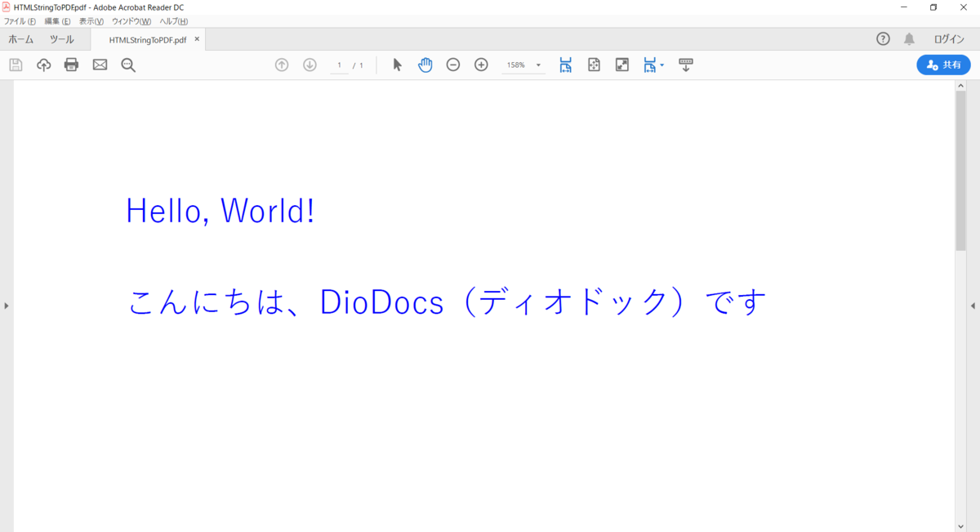
Task: Activate the hand pan tool
Action: (x=425, y=65)
